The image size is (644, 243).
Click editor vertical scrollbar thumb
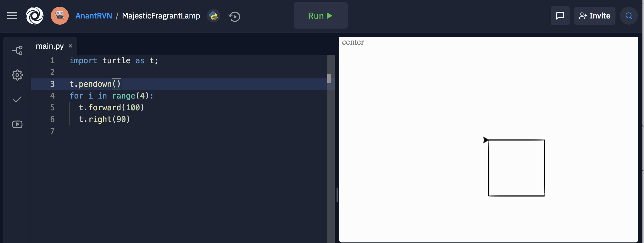click(x=329, y=78)
